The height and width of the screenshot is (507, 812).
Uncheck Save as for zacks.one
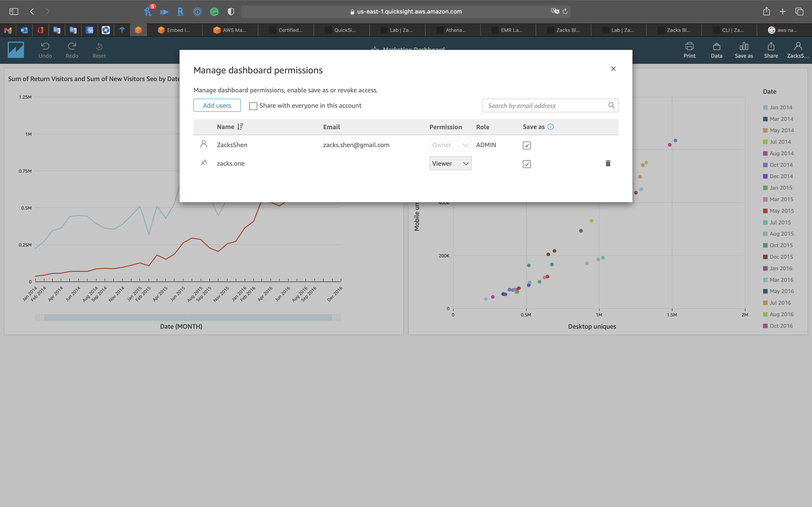[527, 164]
